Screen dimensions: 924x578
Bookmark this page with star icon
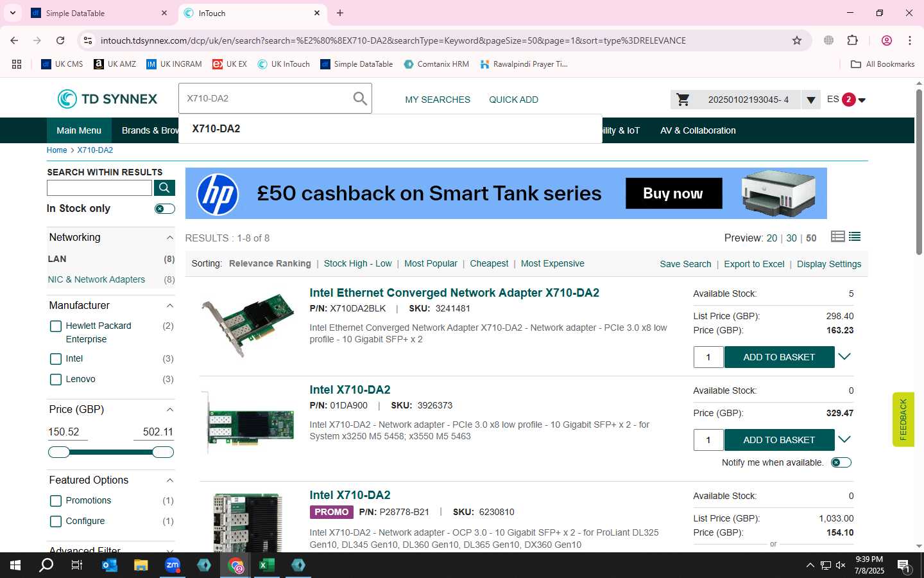[797, 40]
